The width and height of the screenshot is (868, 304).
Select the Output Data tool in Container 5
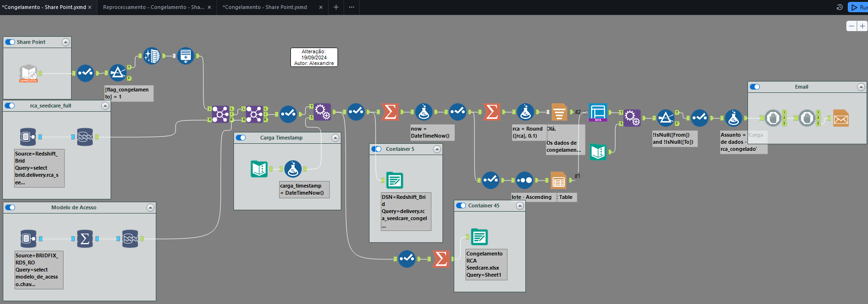394,180
